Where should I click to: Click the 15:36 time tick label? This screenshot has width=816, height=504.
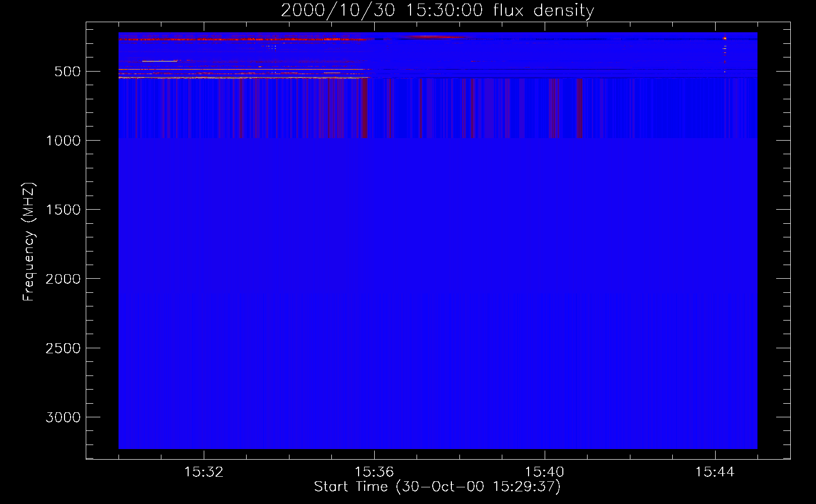374,472
